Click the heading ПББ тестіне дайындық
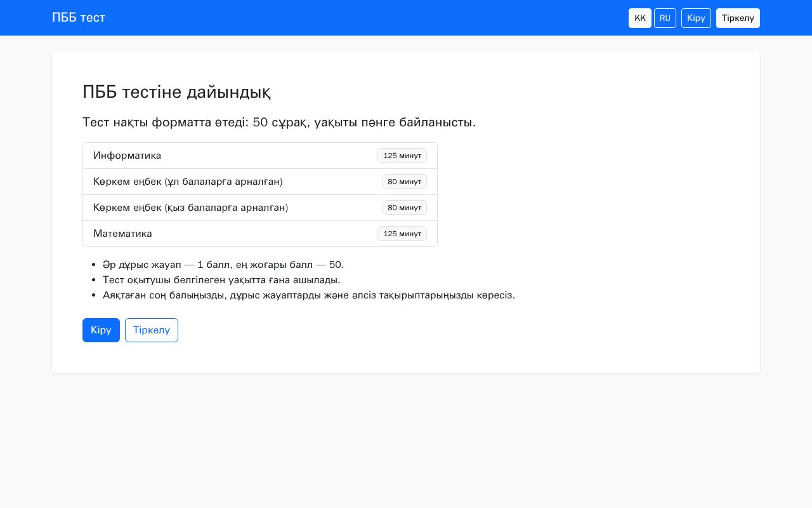Screen dimensions: 812x508 coord(176,92)
